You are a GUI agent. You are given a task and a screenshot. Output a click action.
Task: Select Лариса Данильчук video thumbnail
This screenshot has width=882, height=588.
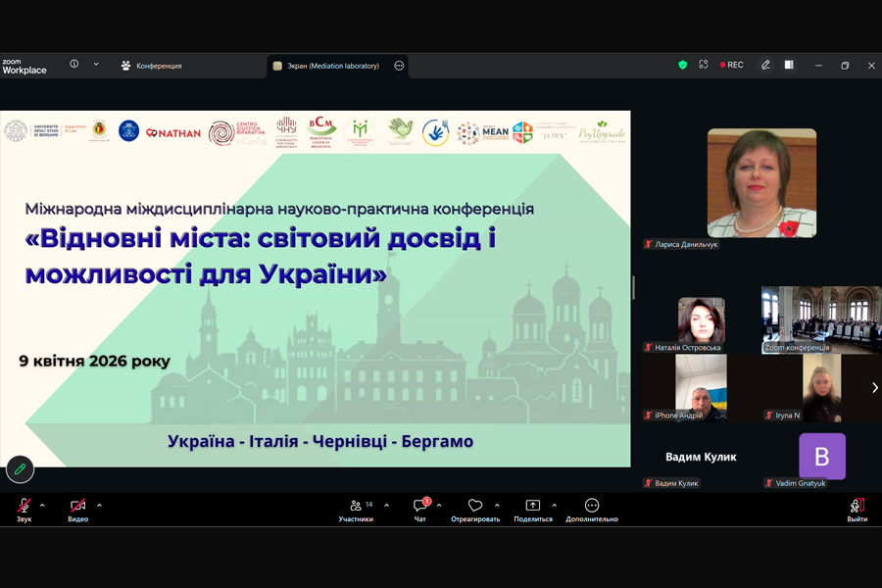761,183
